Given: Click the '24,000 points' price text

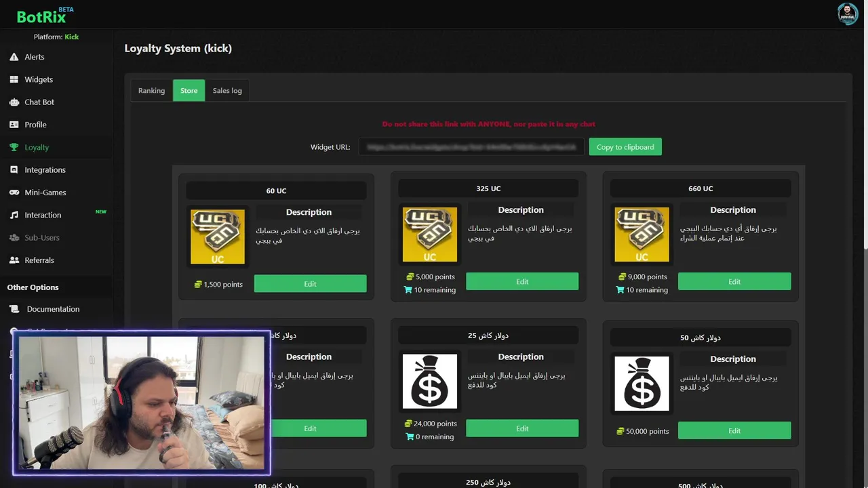Looking at the screenshot, I should point(436,424).
